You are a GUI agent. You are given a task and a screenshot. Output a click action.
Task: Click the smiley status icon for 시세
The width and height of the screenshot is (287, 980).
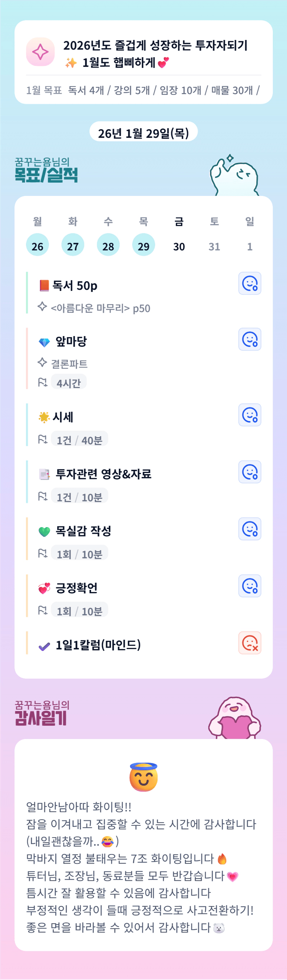click(x=250, y=415)
